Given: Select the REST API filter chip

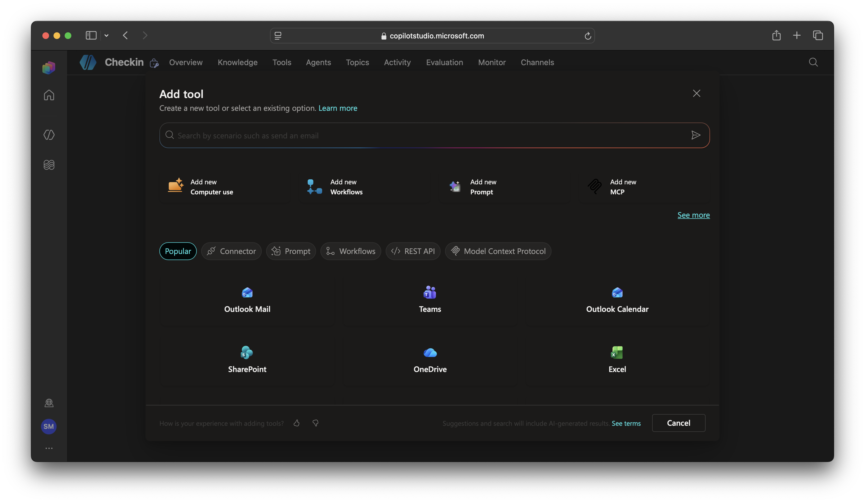Looking at the screenshot, I should click(413, 251).
